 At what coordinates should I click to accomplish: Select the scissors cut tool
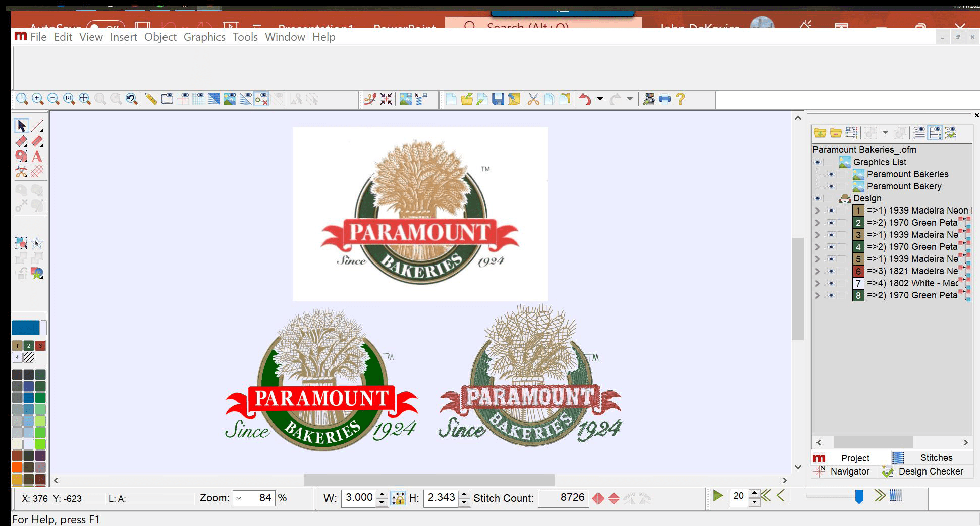tap(22, 172)
